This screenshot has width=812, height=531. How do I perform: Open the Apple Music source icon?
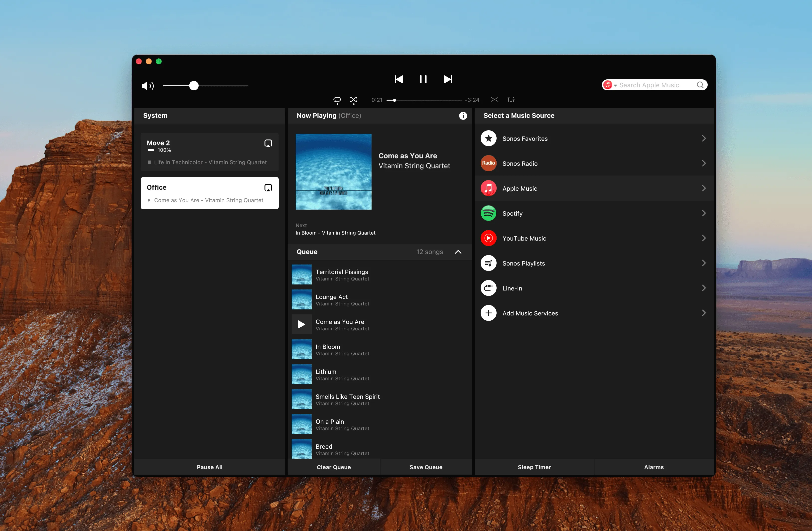[489, 188]
